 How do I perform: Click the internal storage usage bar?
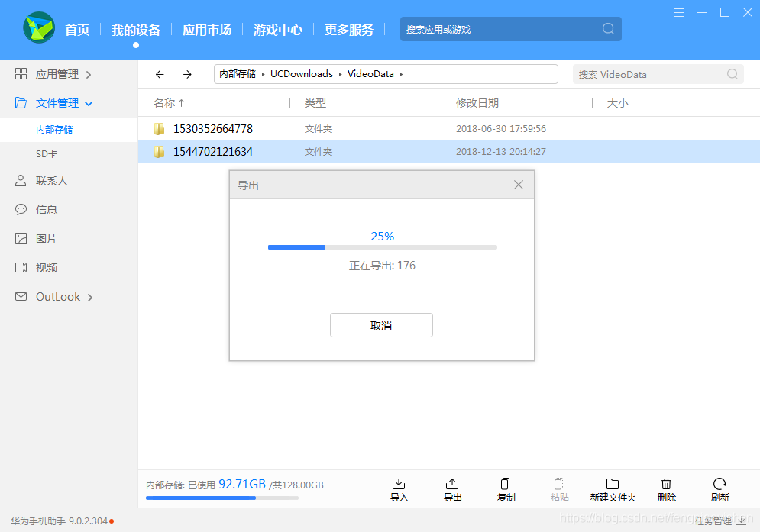pyautogui.click(x=222, y=498)
